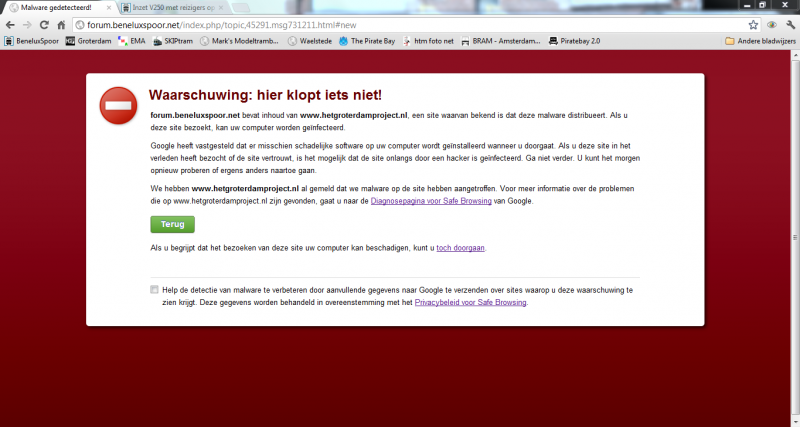Minimize the browser window
Image resolution: width=800 pixels, height=427 pixels.
[747, 5]
